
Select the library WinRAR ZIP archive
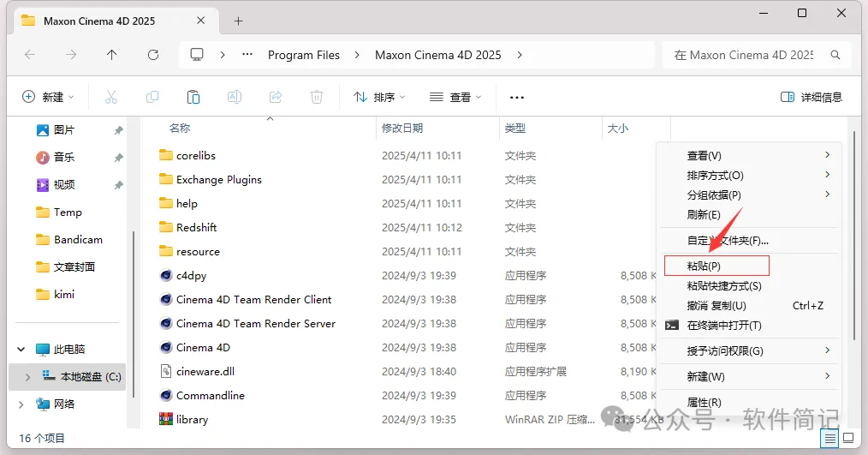(x=184, y=420)
